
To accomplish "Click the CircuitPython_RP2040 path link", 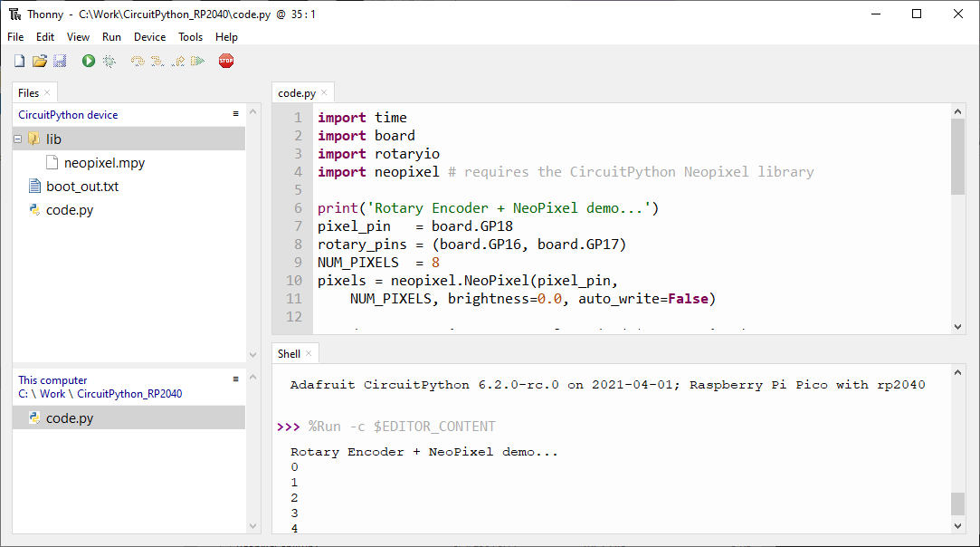I will pos(129,394).
